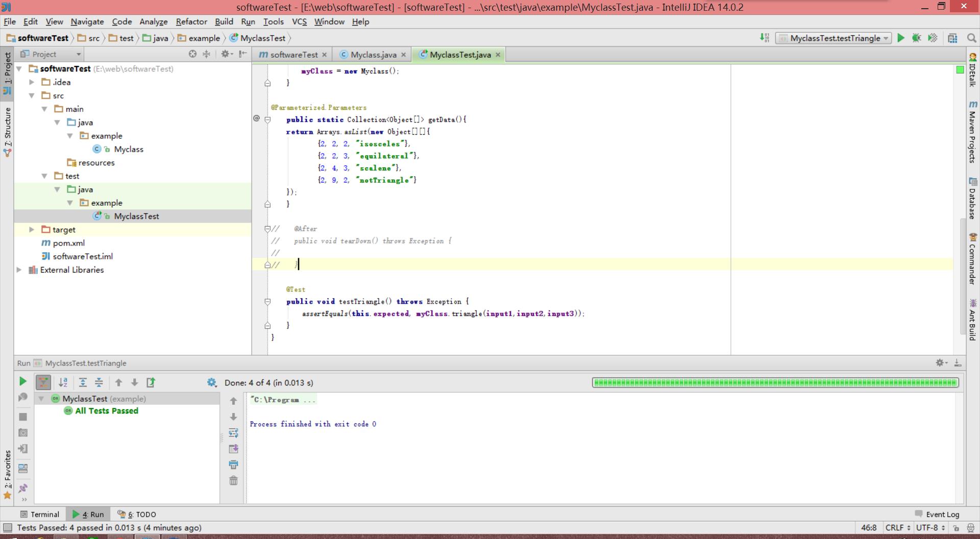Click the src breadcrumb in navigation bar
Image resolution: width=980 pixels, height=539 pixels.
point(89,38)
